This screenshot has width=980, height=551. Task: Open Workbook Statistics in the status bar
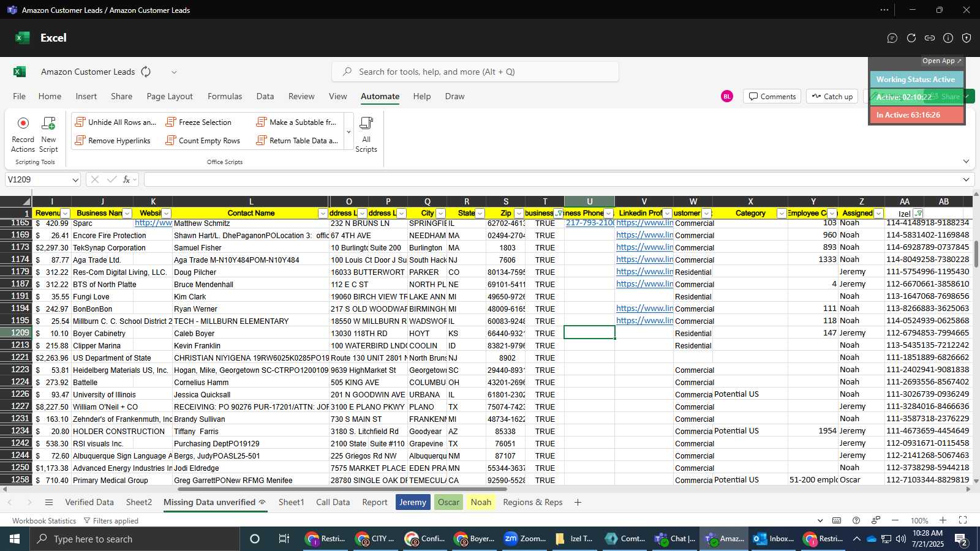(44, 520)
